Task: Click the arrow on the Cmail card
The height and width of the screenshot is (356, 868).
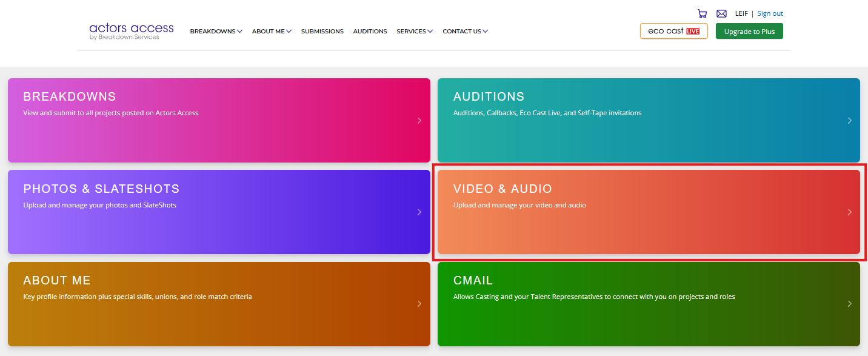Action: 850,304
